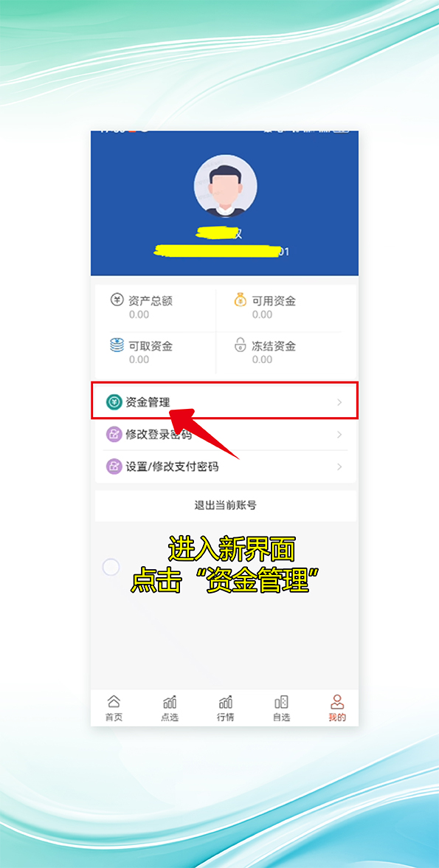This screenshot has width=439, height=868.
Task: Expand 修改登录密码 via its chevron
Action: tap(339, 435)
